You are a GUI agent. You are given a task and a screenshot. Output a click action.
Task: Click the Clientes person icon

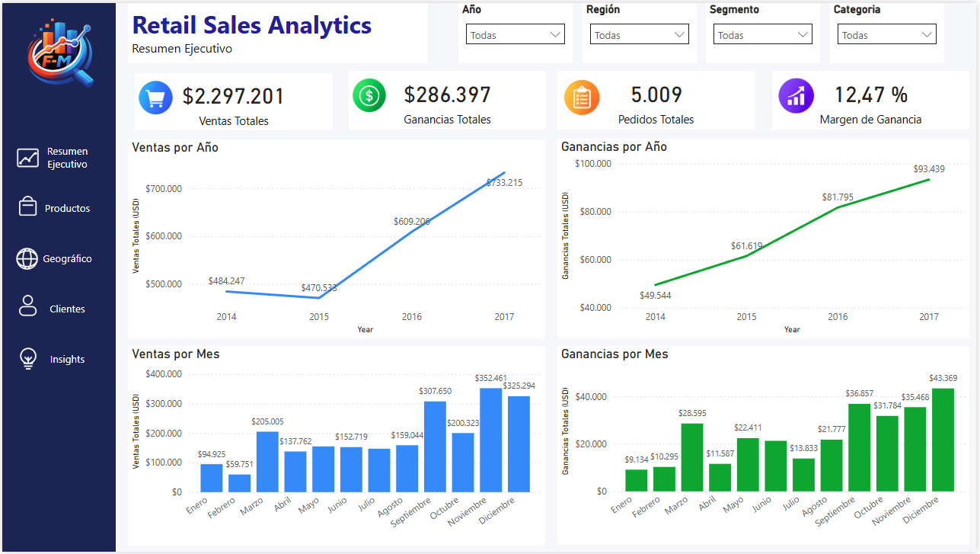[27, 306]
